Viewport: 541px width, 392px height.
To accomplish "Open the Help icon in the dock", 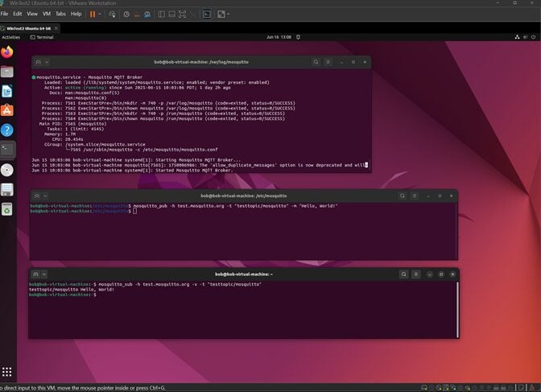I will click(x=7, y=130).
